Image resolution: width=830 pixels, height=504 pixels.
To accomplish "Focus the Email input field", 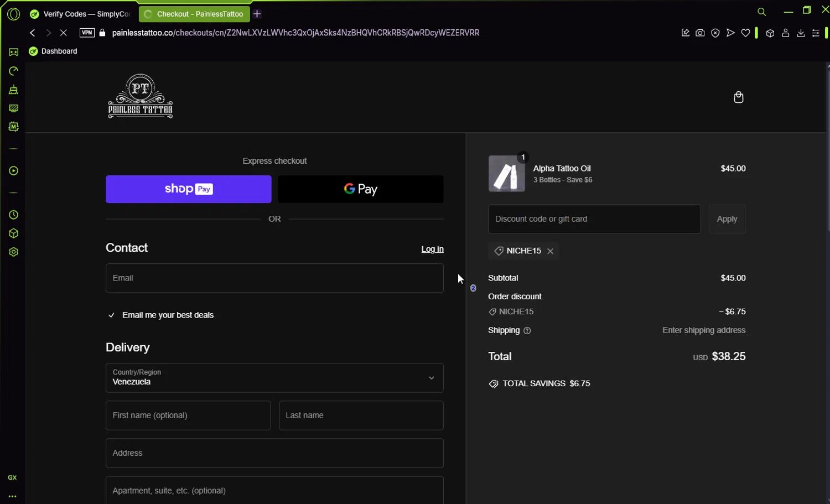I will pos(274,278).
